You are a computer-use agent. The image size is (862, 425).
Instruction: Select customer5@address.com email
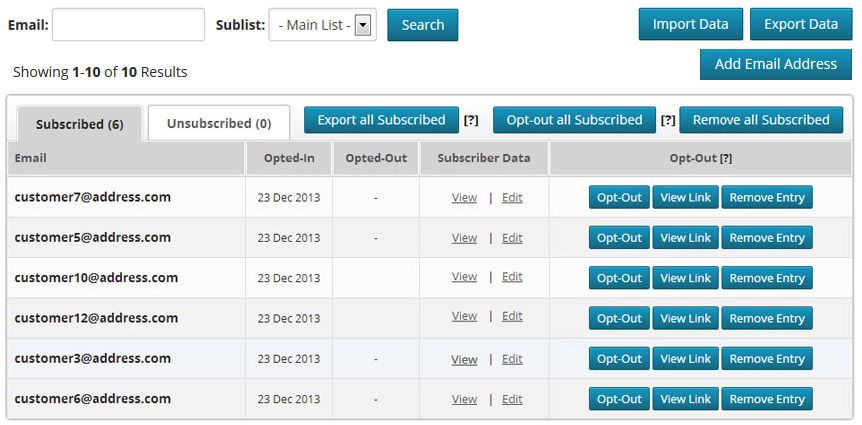92,237
